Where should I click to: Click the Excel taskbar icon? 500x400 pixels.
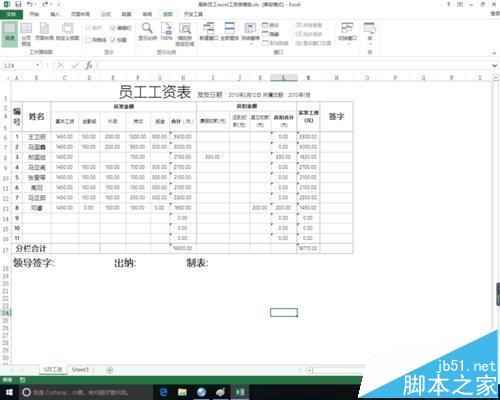point(240,392)
